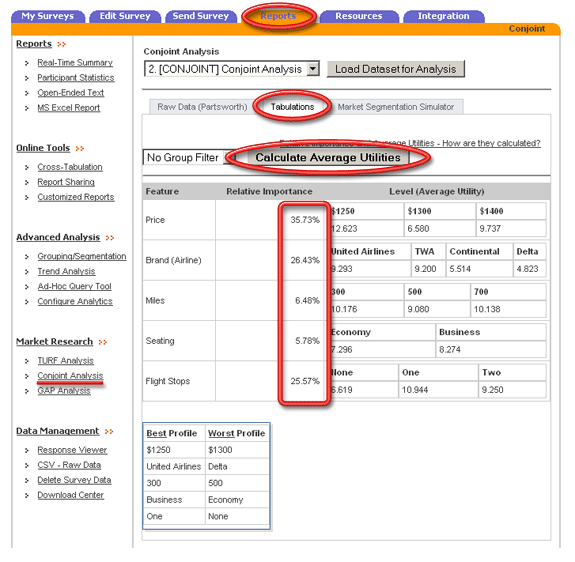
Task: Click bullet arrow beside TURF Analysis
Action: [x=26, y=361]
